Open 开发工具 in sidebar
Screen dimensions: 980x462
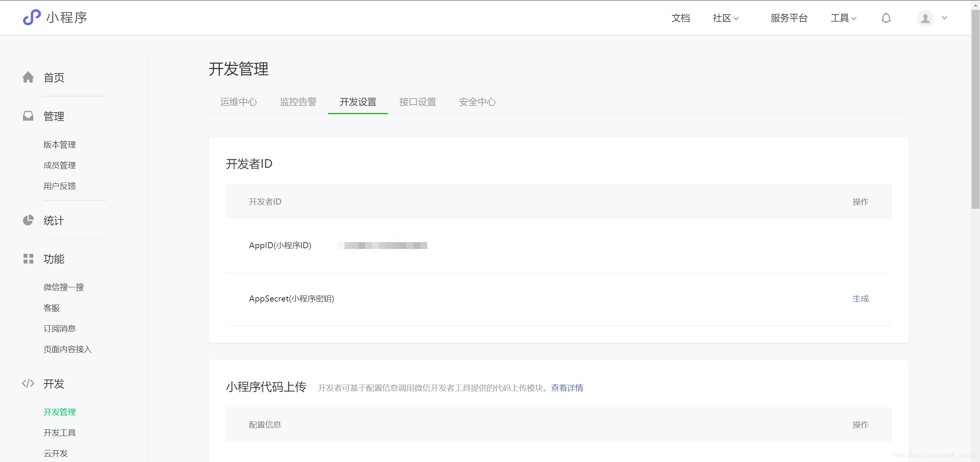[60, 433]
